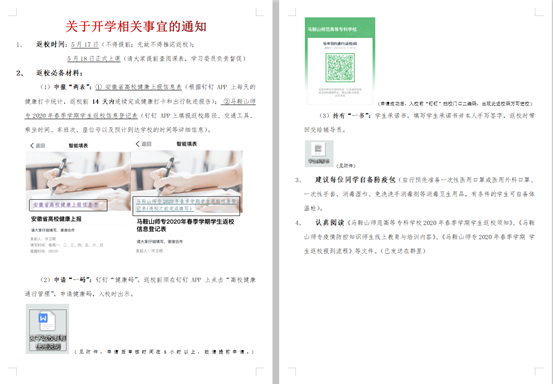Click the green 马鞍山师范高等专科学校 card header
This screenshot has width=553, height=384.
[x=340, y=29]
